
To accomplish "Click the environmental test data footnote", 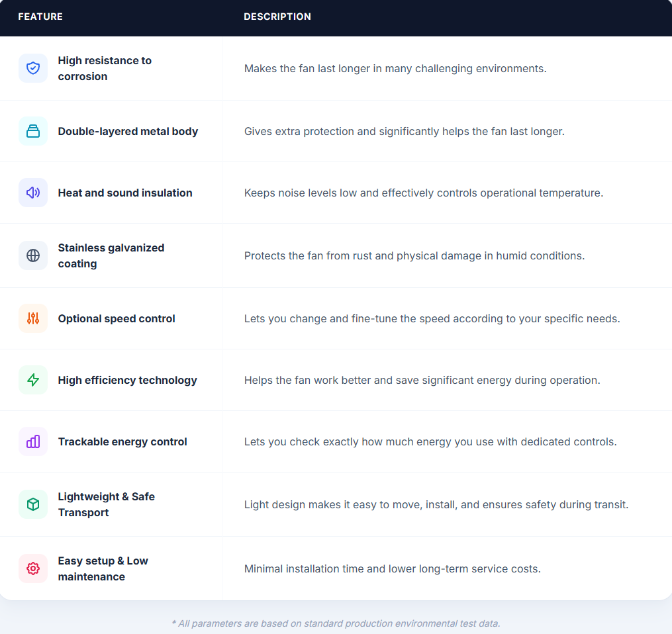I will pyautogui.click(x=336, y=623).
